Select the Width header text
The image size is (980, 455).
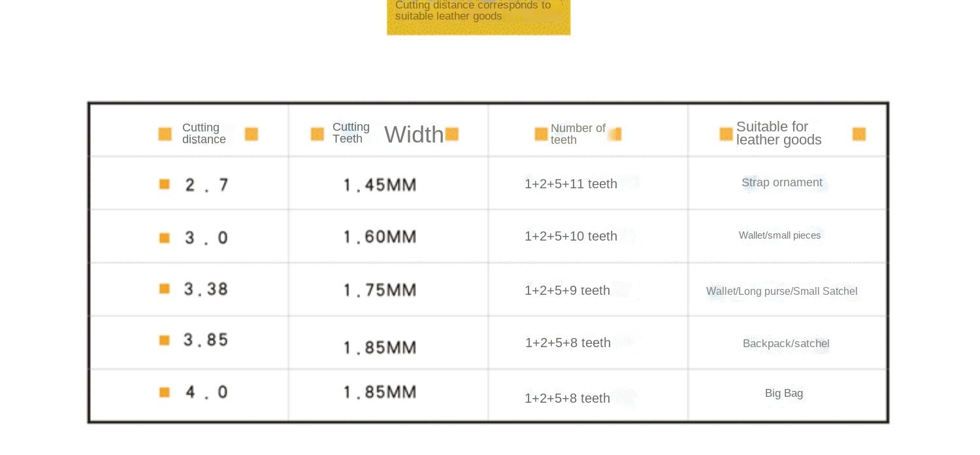click(x=414, y=135)
